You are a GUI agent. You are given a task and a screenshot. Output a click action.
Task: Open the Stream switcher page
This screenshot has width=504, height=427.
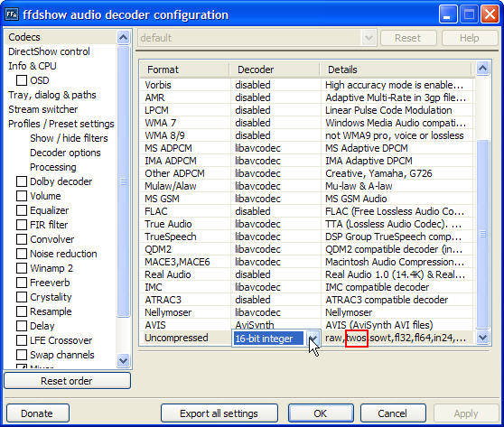(43, 109)
